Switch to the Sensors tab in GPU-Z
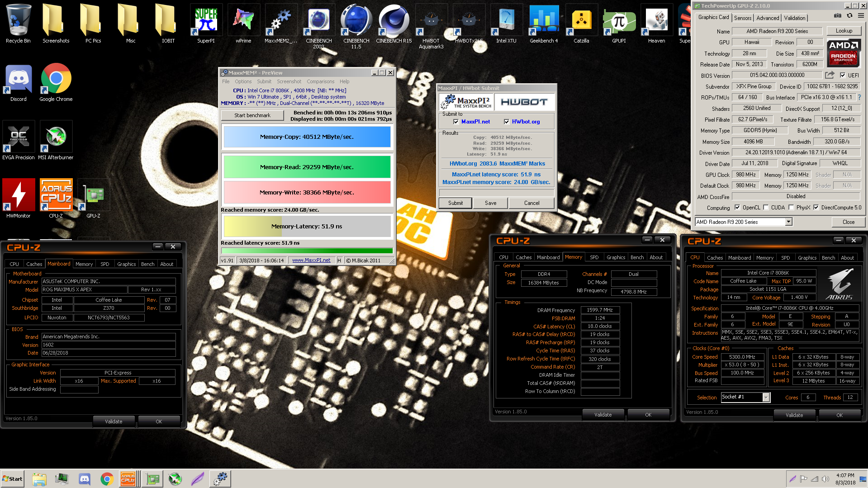The height and width of the screenshot is (488, 868). point(743,18)
